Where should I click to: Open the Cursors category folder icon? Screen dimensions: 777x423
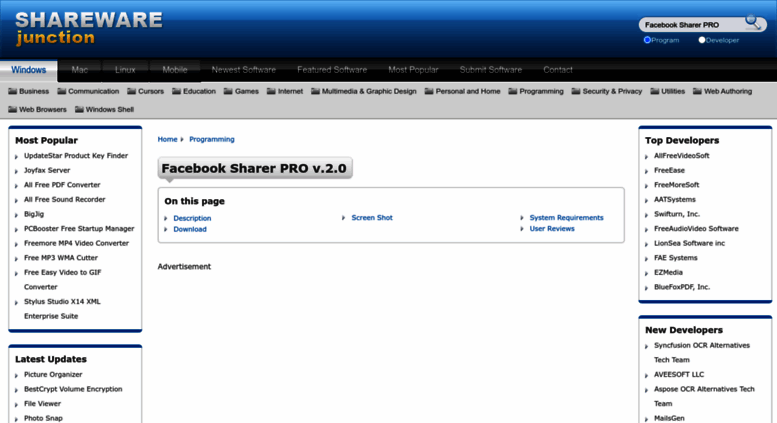[x=131, y=91]
